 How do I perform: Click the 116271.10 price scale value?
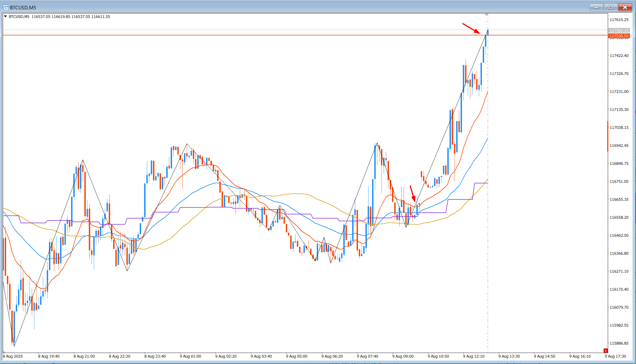point(619,271)
